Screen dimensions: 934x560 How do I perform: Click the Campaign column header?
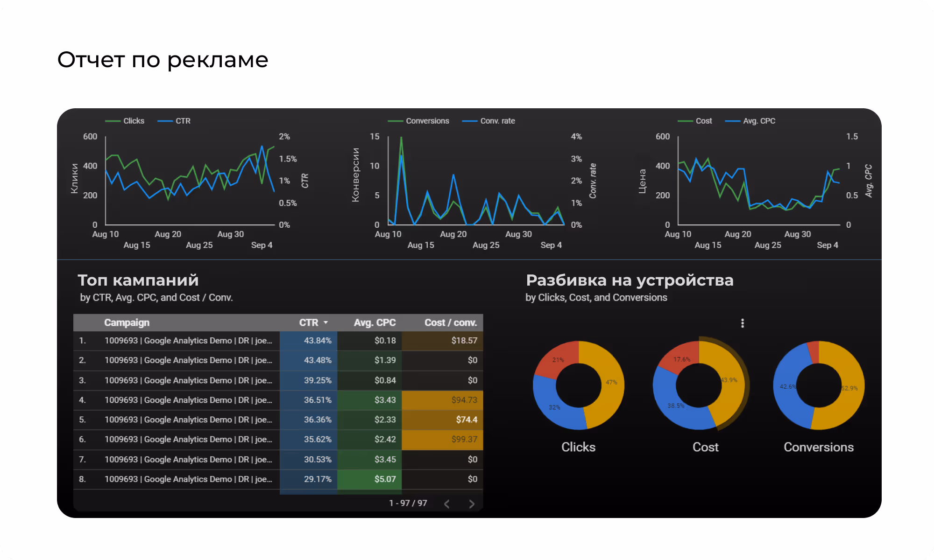click(127, 322)
